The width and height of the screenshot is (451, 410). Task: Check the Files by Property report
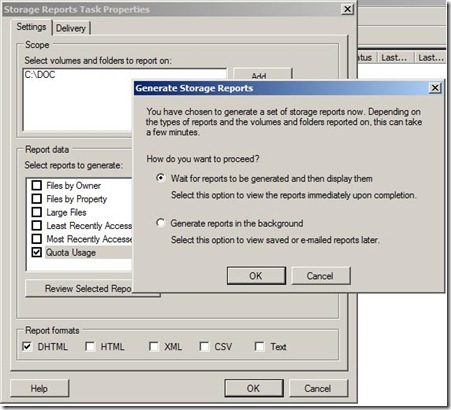tap(37, 199)
